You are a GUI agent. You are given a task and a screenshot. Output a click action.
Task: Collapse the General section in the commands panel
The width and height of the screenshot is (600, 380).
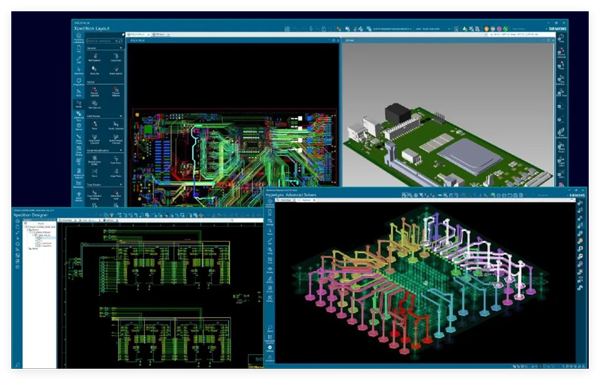tap(121, 48)
